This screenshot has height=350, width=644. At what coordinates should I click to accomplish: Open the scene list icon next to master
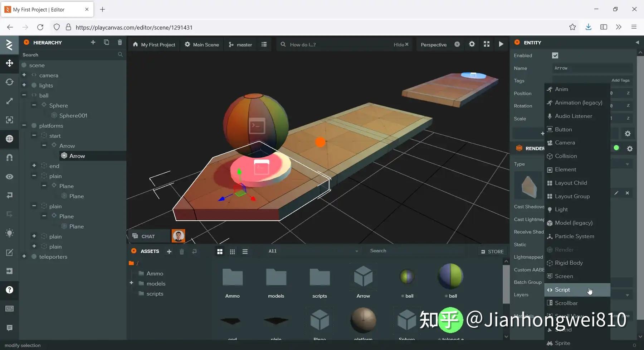pos(264,44)
